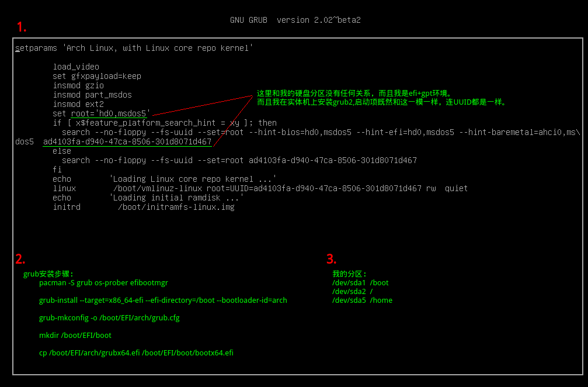
Task: Click the echo 'Loading Linux core repo kernel' line
Action: tap(165, 179)
